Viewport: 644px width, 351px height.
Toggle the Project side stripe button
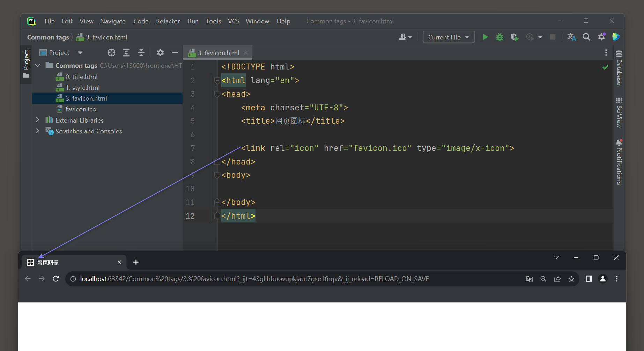[26, 64]
